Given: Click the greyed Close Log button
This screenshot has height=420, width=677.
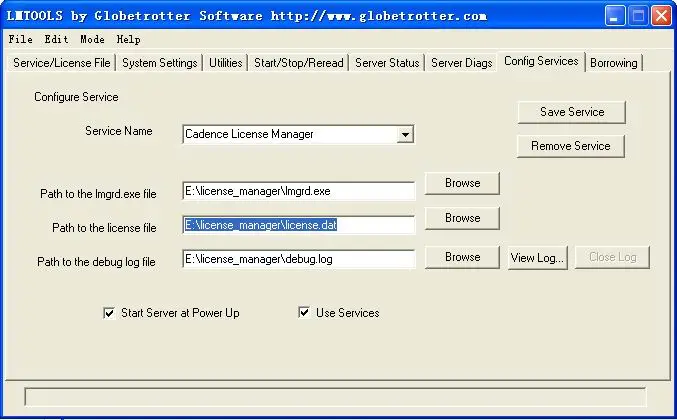Looking at the screenshot, I should pyautogui.click(x=612, y=257).
